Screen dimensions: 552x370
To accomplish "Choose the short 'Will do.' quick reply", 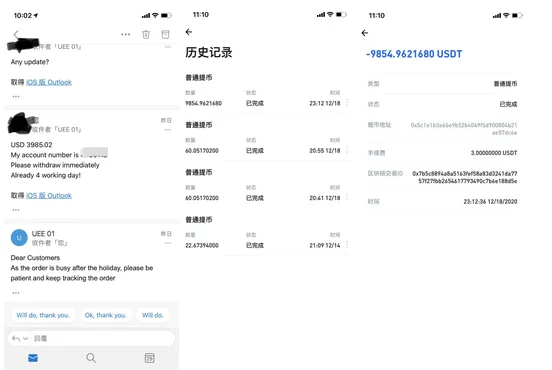I will [153, 315].
